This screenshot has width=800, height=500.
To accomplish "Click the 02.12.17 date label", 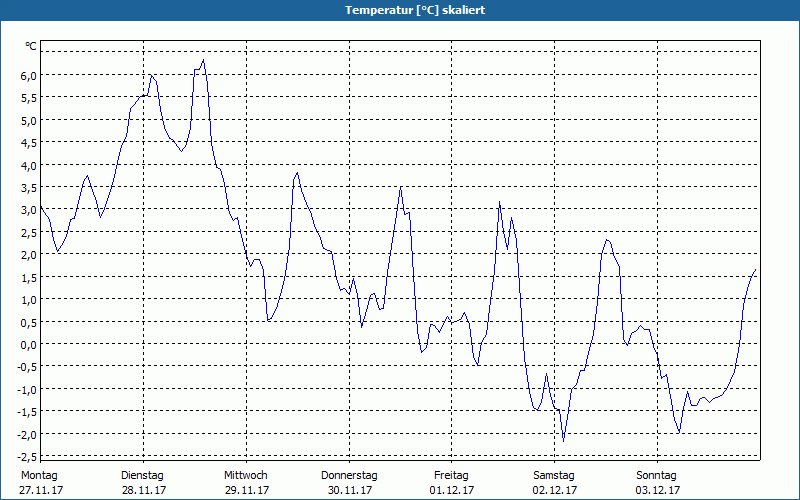I will 555,490.
